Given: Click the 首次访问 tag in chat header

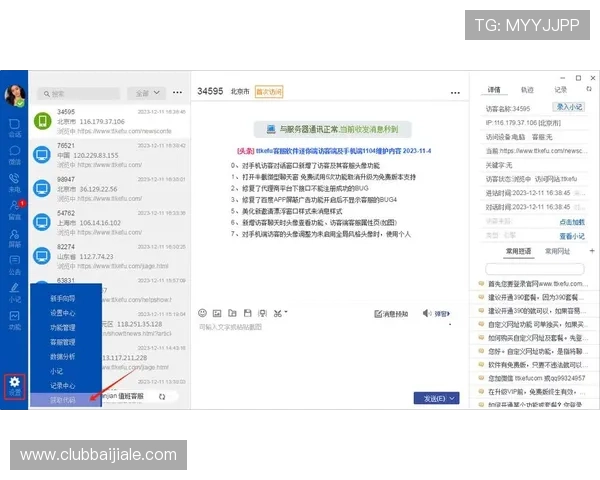Looking at the screenshot, I should (x=269, y=92).
